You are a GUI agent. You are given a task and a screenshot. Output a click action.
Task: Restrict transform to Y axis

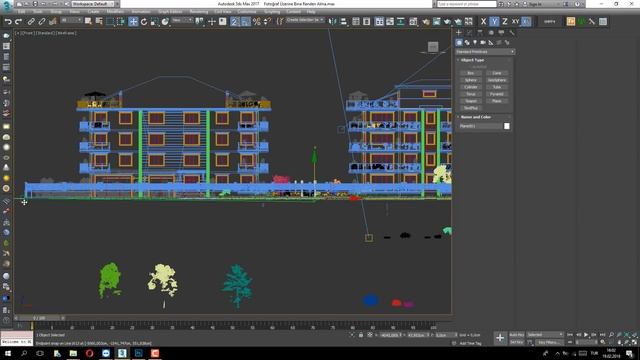tap(494, 21)
